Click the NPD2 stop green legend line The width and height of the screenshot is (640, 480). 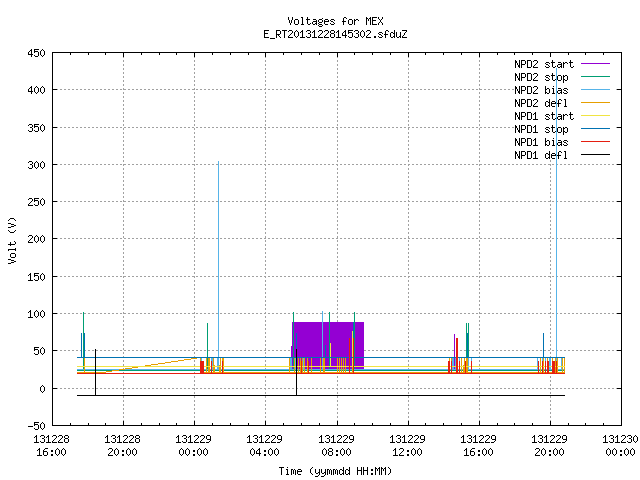click(595, 77)
